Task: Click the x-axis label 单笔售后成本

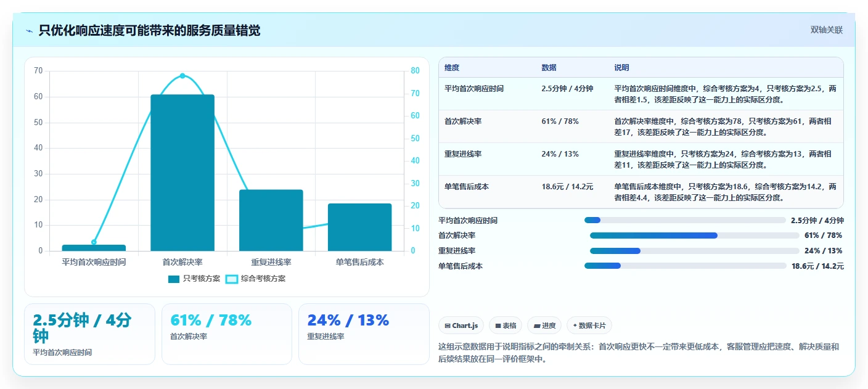Action: 359,262
